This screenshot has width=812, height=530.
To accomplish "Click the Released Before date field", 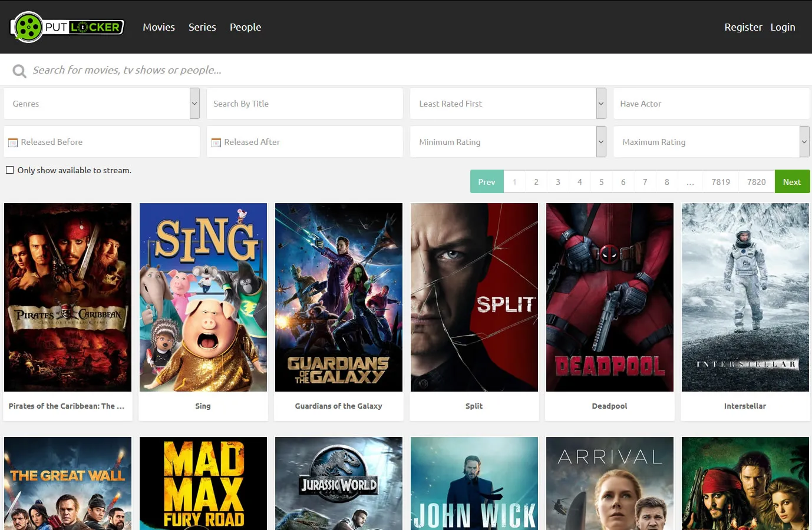I will click(101, 142).
